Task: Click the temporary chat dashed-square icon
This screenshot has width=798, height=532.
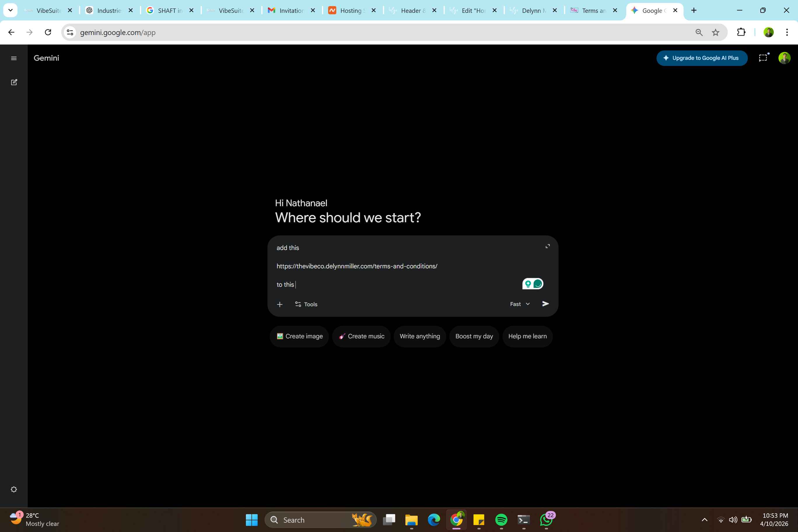Action: [x=763, y=58]
